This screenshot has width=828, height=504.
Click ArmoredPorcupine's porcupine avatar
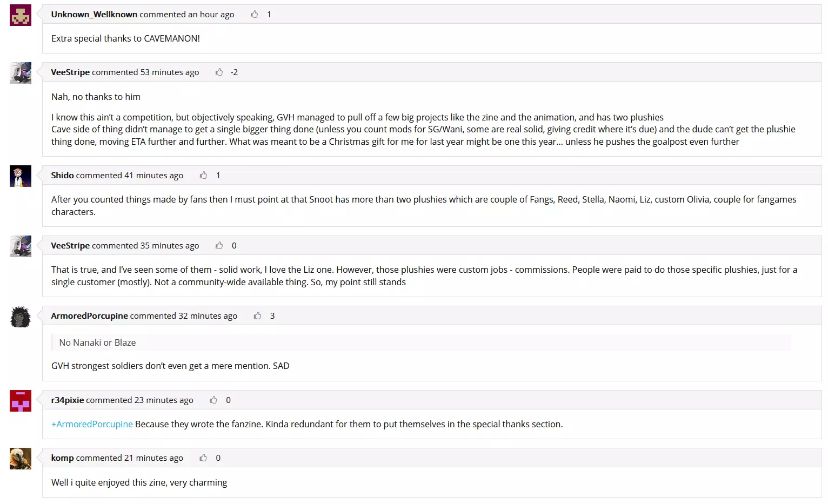point(21,317)
